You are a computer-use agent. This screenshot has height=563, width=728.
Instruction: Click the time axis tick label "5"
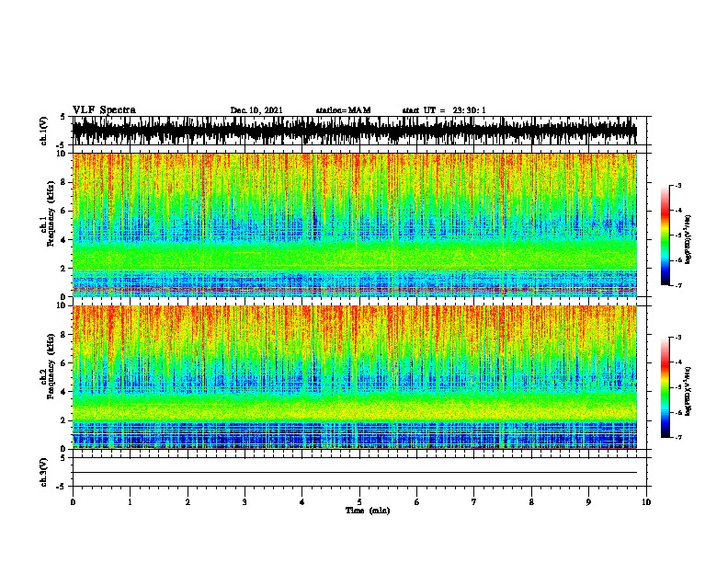(x=359, y=502)
